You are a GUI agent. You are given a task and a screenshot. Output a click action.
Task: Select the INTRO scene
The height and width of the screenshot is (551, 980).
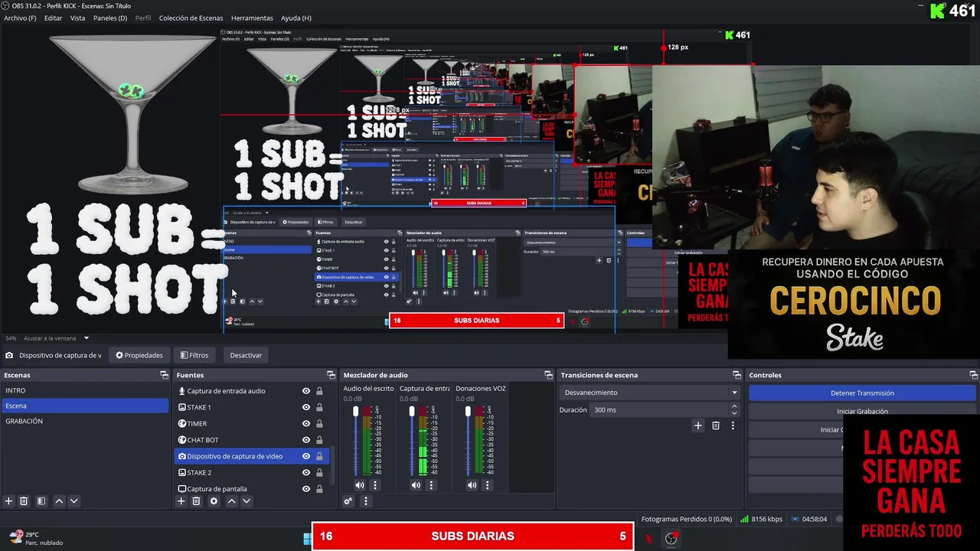pyautogui.click(x=84, y=390)
